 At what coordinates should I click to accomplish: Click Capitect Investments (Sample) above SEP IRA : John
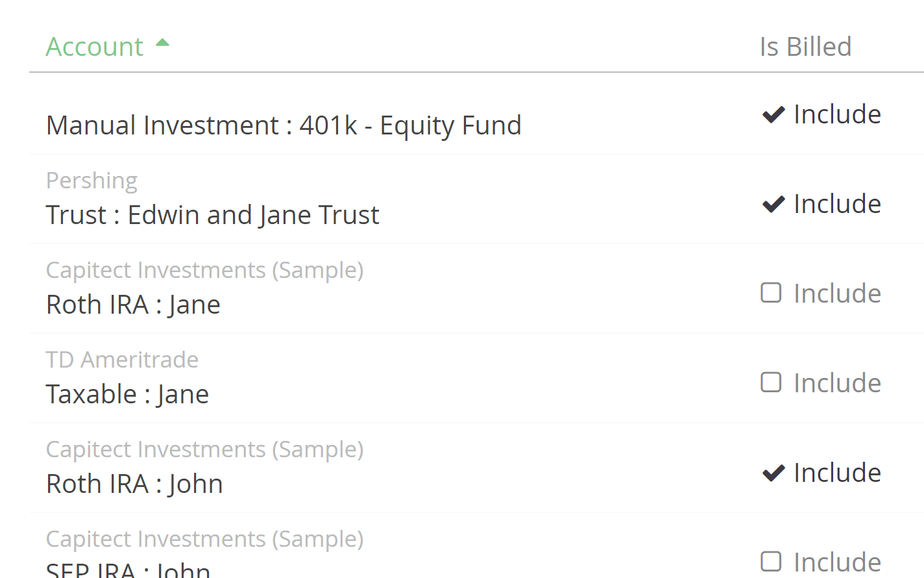204,539
